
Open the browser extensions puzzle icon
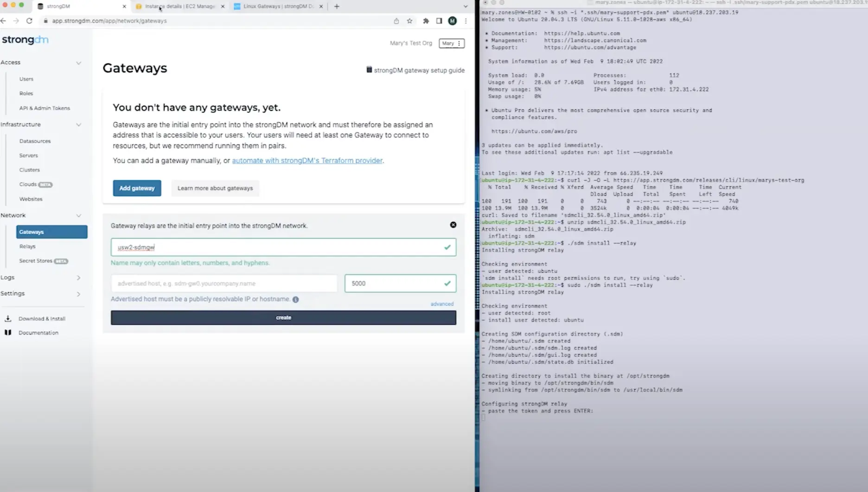point(426,21)
